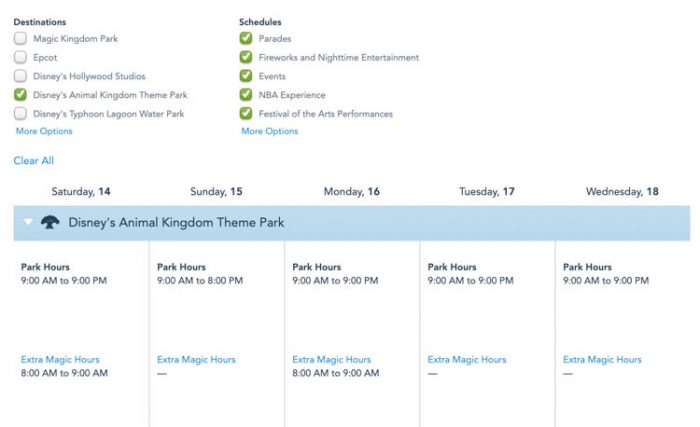Select the Wednesday, 18 column header

[622, 191]
